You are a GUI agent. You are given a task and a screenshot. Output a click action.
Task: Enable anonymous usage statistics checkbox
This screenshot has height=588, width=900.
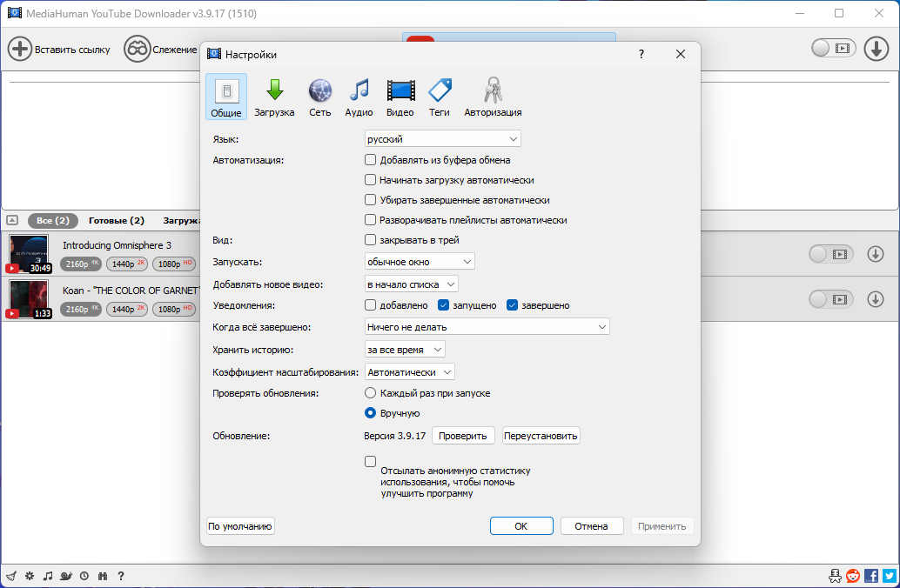(370, 461)
